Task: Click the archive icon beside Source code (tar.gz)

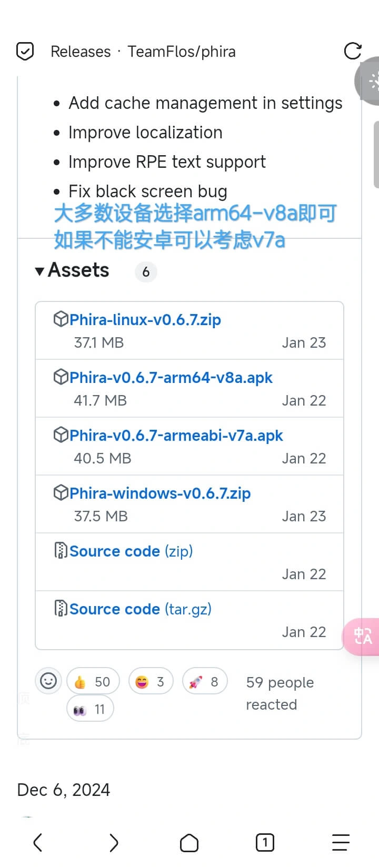Action: [x=62, y=608]
